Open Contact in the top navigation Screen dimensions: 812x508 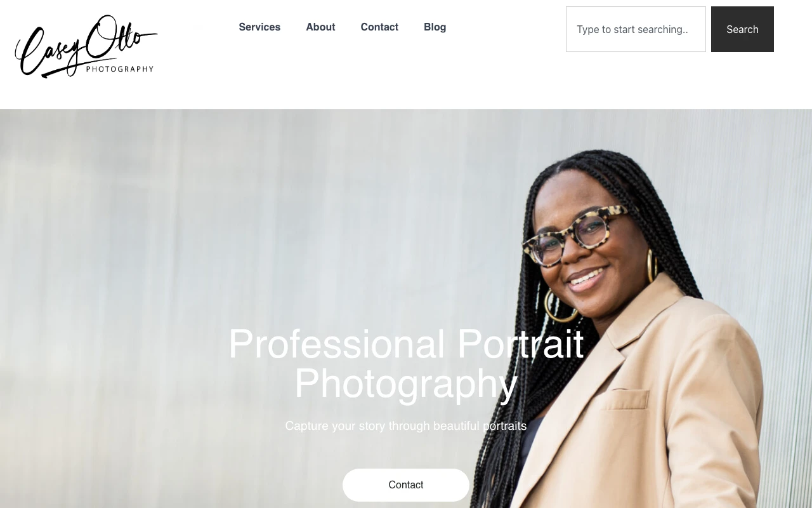tap(379, 27)
